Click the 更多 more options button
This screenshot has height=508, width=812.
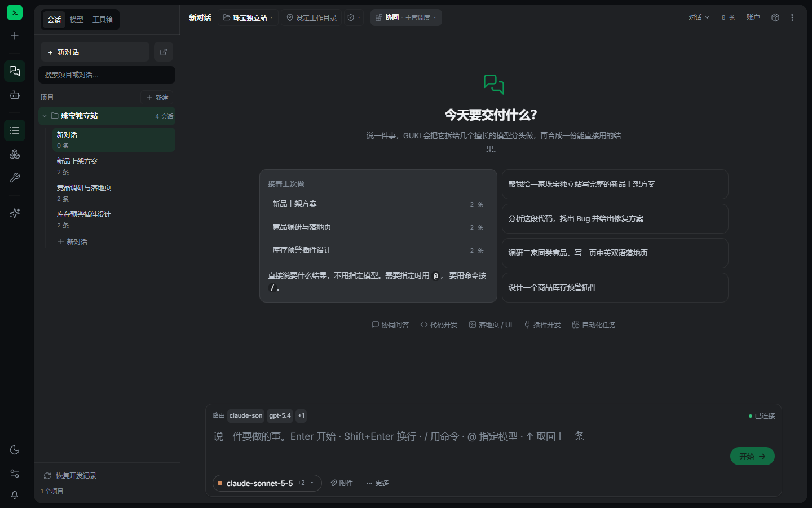click(x=378, y=483)
